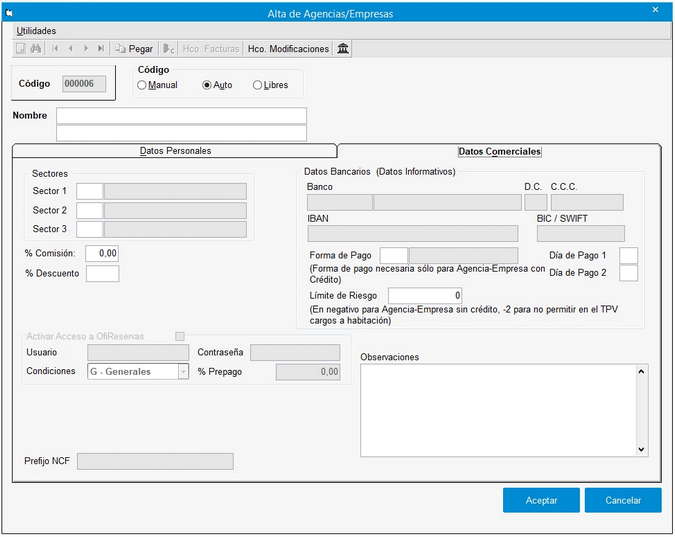Open the Utilidades menu
Image resolution: width=675 pixels, height=537 pixels.
(36, 31)
